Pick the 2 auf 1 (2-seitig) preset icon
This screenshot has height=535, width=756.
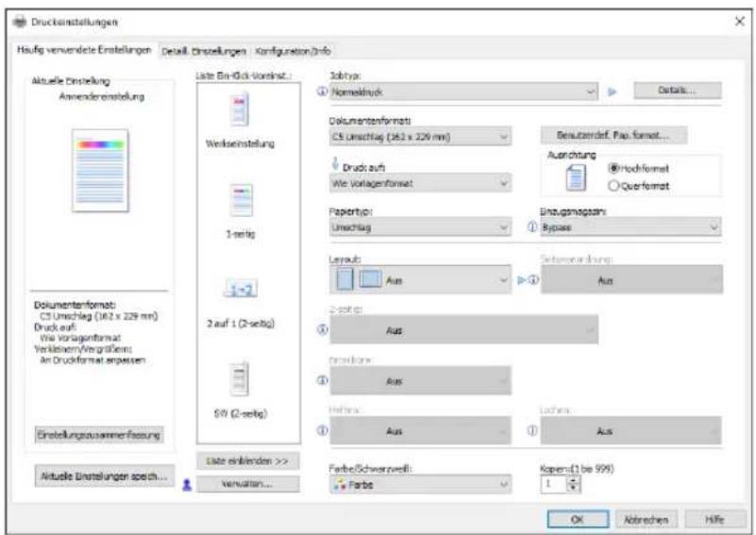241,289
